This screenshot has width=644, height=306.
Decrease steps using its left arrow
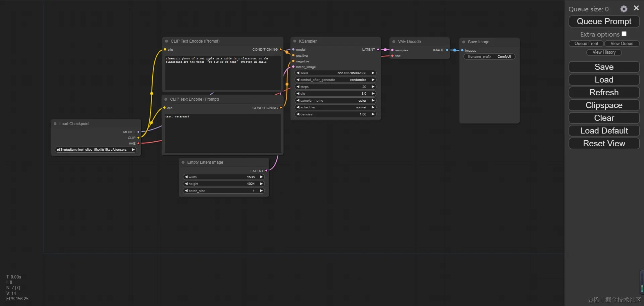[x=298, y=87]
